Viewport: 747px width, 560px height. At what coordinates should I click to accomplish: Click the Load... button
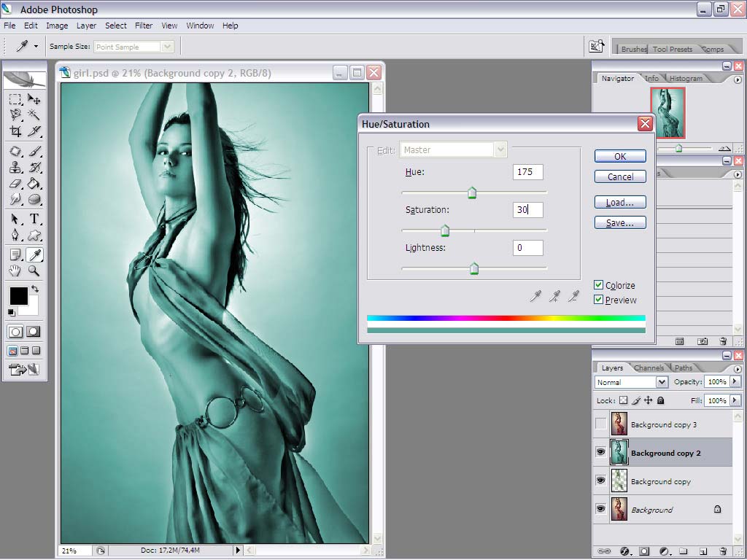click(x=620, y=203)
